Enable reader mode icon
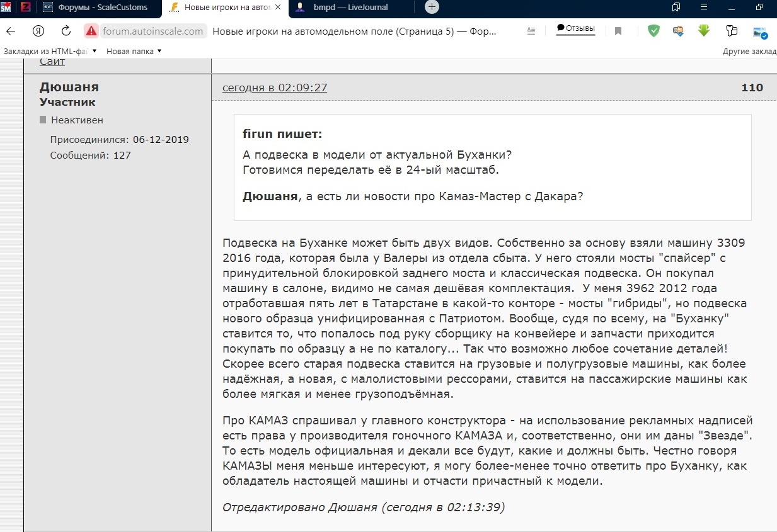The height and width of the screenshot is (532, 777). pyautogui.click(x=531, y=31)
